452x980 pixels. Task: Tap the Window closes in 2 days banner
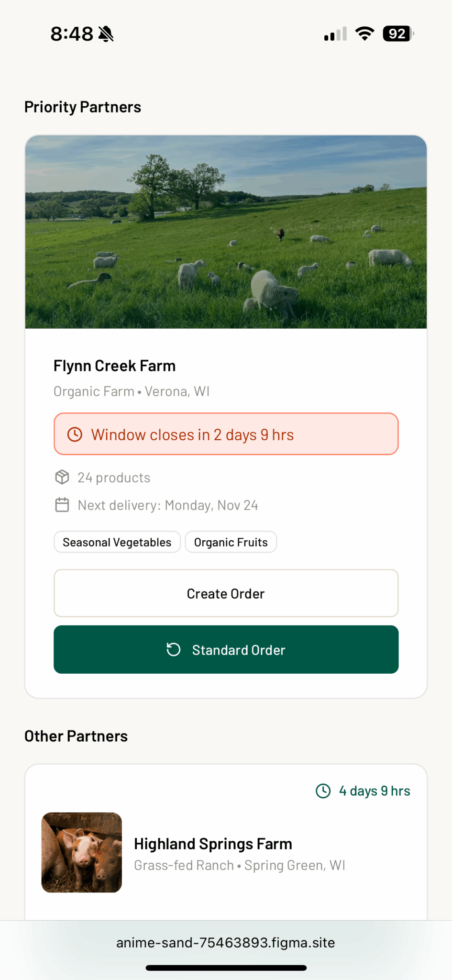click(x=226, y=434)
